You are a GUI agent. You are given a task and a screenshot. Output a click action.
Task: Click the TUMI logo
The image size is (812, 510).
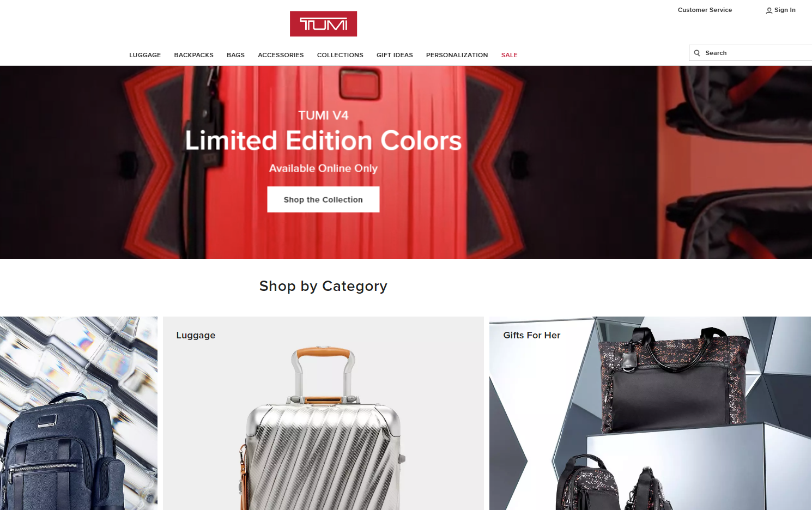click(323, 24)
